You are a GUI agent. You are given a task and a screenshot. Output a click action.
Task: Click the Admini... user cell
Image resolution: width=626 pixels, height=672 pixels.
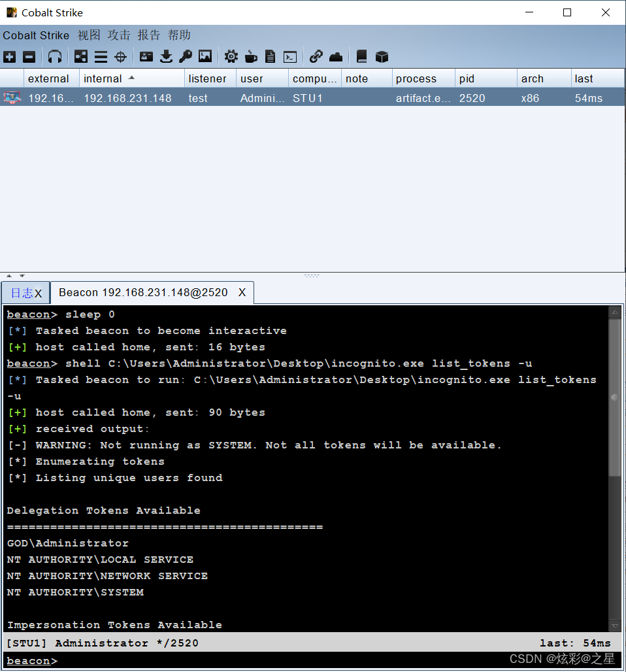coord(262,98)
